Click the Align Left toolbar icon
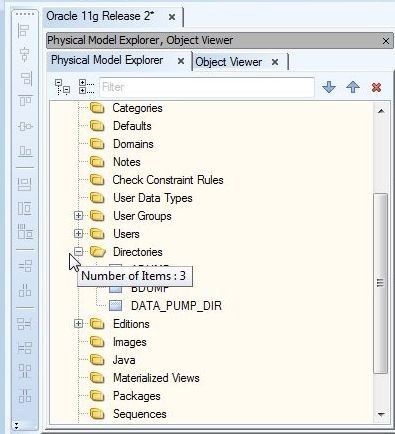Viewport: 395px width, 434px height. 24,31
